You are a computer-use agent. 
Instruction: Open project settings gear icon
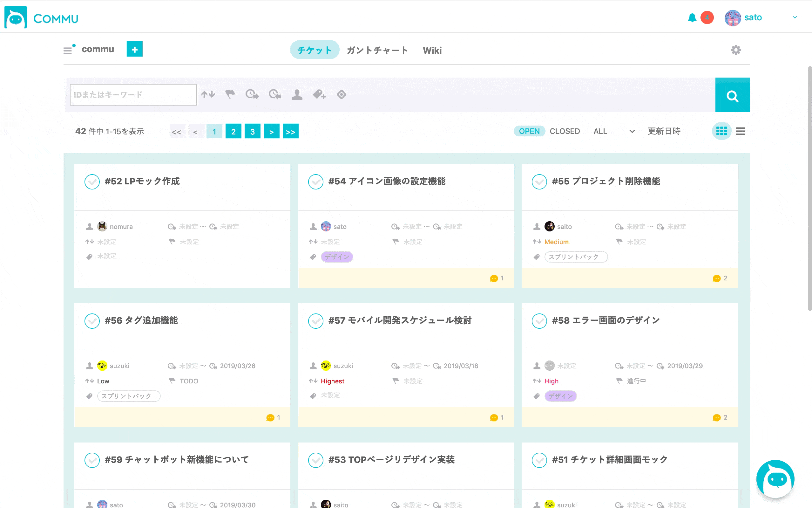point(735,50)
